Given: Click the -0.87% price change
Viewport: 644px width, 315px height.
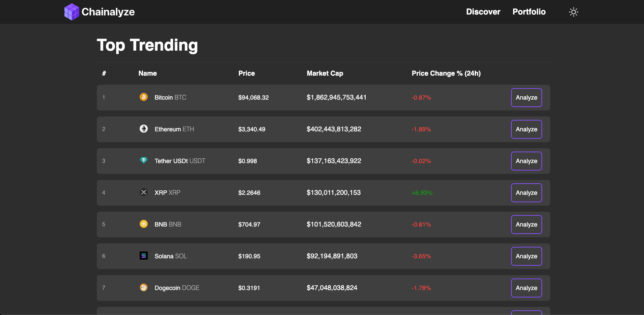Looking at the screenshot, I should point(421,98).
